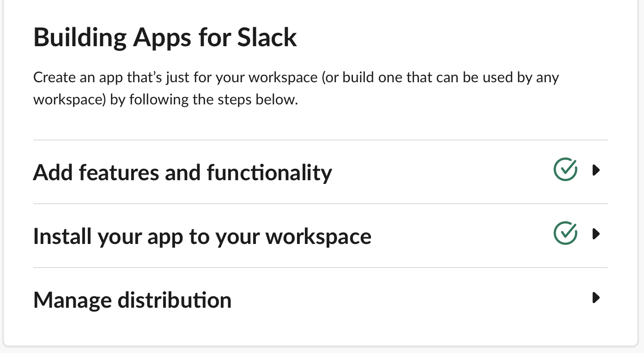Select the completed-status check icon for installation
Screen dimensions: 644x353
pyautogui.click(x=565, y=233)
